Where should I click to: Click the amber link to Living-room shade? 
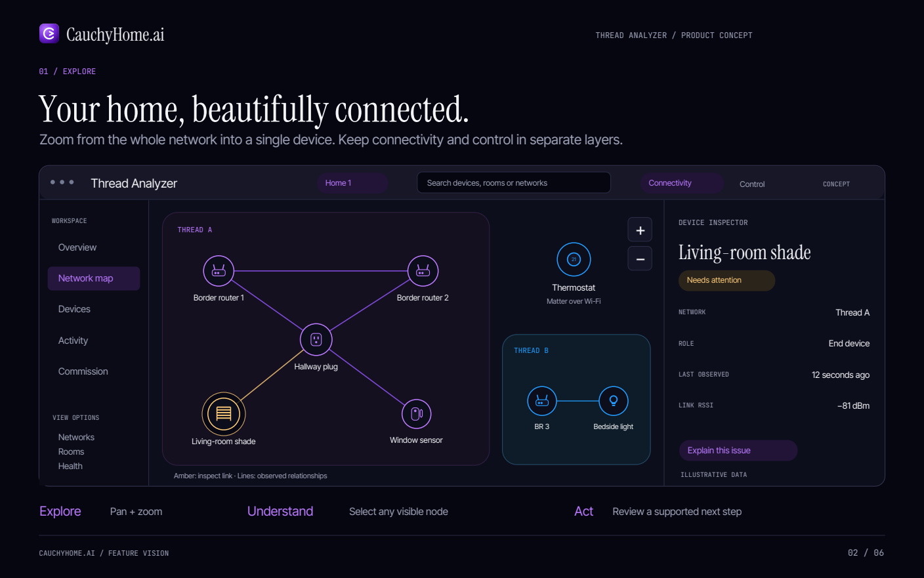[x=272, y=375]
